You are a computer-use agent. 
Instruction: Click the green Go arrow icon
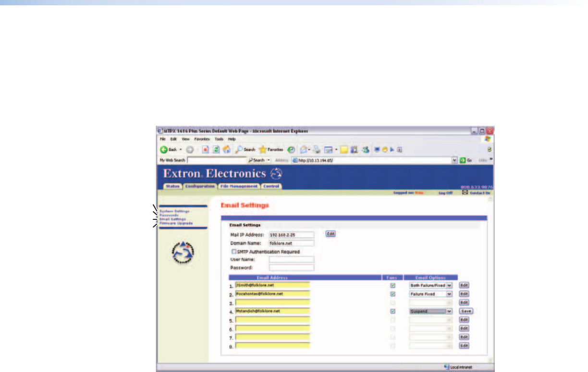pyautogui.click(x=463, y=160)
